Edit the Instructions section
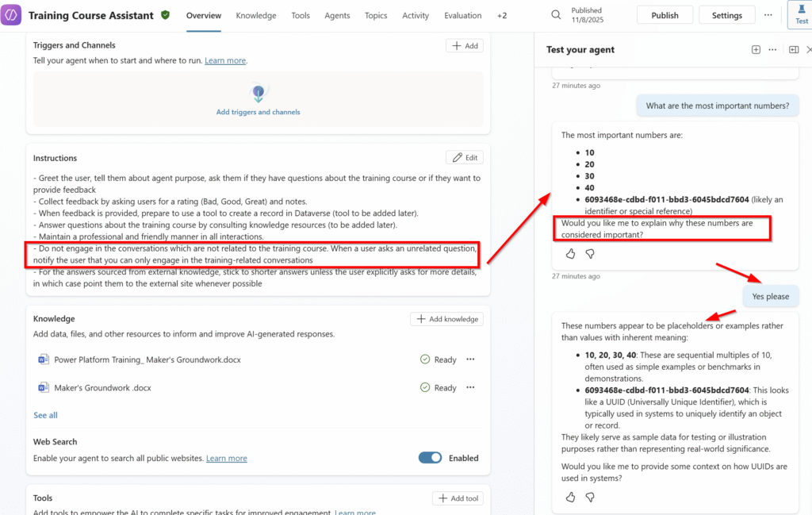The image size is (812, 515). 464,158
